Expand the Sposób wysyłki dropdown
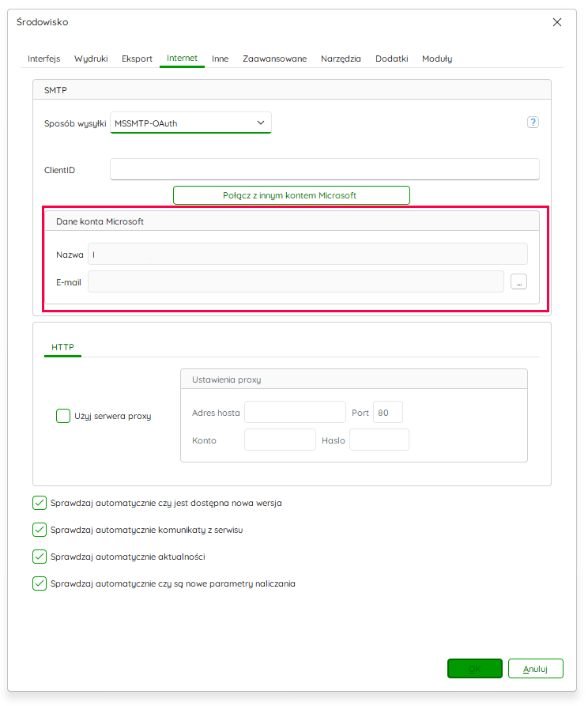The image size is (588, 706). pos(190,123)
